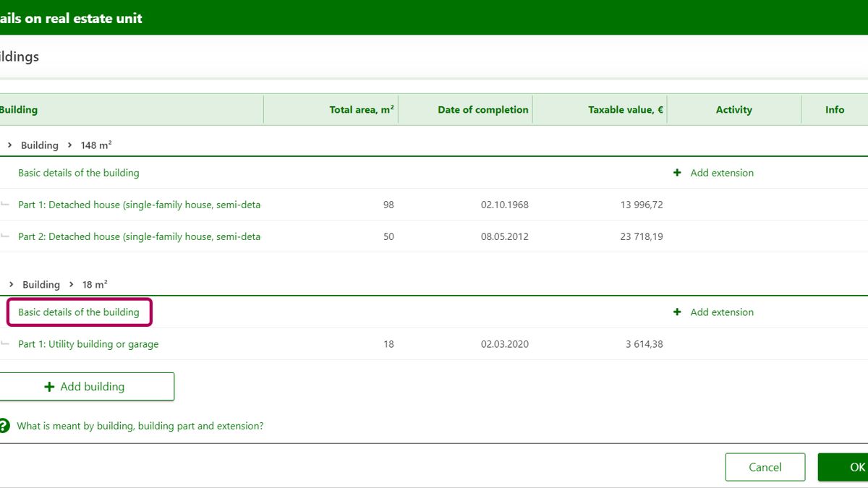Click the Info column header

pos(834,110)
